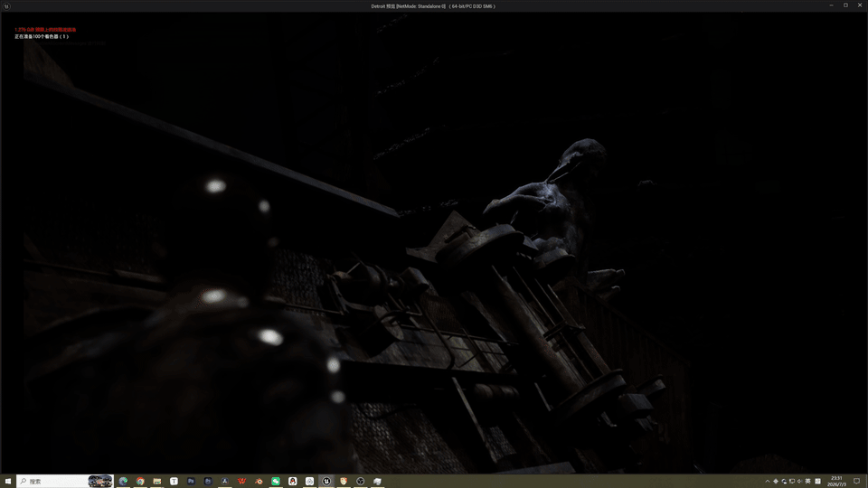Click the Unreal Engine logo in title bar
Screen dimensions: 868x488
pos(6,6)
